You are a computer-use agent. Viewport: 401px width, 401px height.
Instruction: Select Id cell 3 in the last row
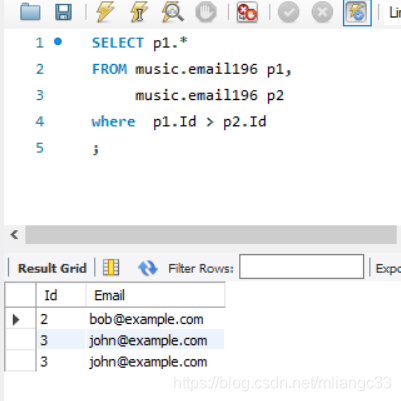tap(61, 362)
